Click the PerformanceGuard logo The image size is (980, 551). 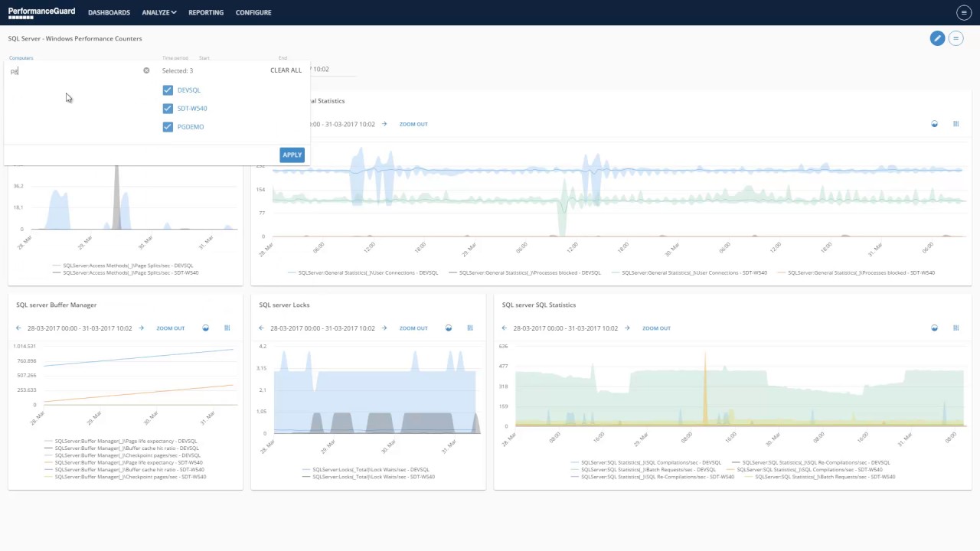pyautogui.click(x=41, y=12)
